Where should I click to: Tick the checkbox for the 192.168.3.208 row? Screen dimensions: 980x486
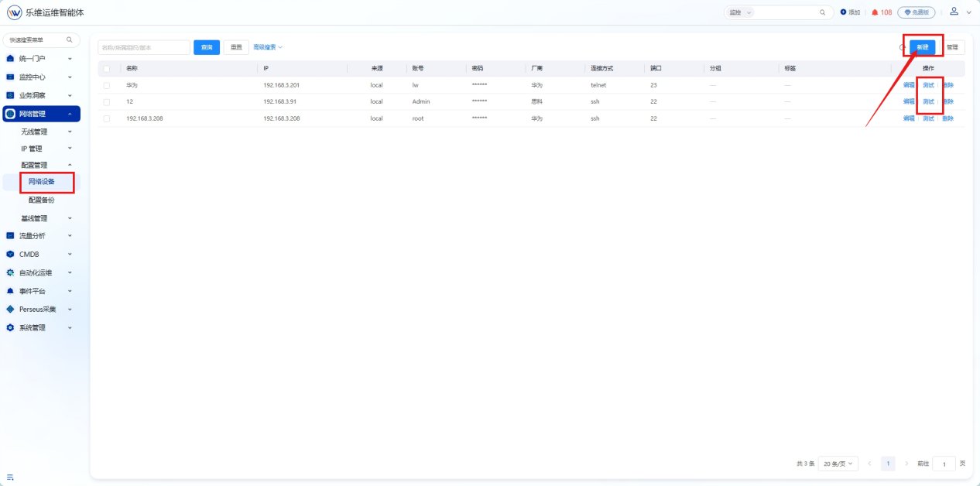click(x=107, y=118)
